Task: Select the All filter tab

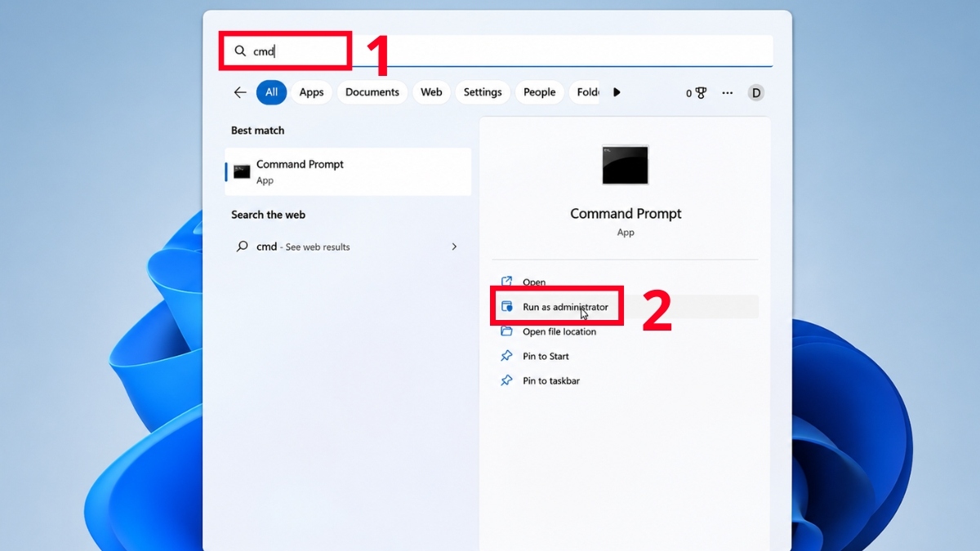Action: [x=271, y=92]
